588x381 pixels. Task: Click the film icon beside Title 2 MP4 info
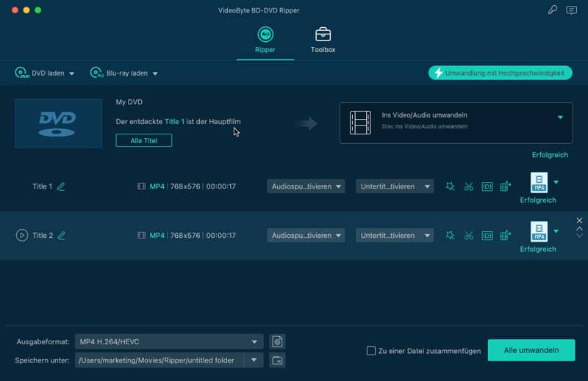tap(141, 235)
